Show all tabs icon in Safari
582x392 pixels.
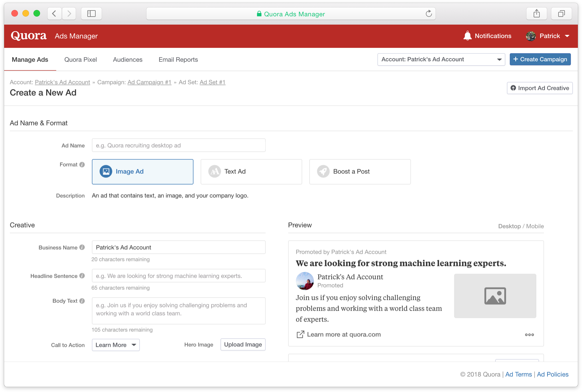point(561,14)
